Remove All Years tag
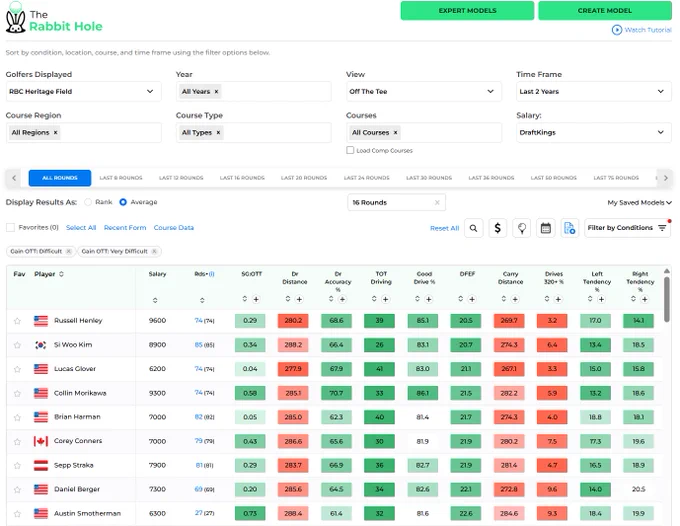The width and height of the screenshot is (680, 526). (x=216, y=91)
